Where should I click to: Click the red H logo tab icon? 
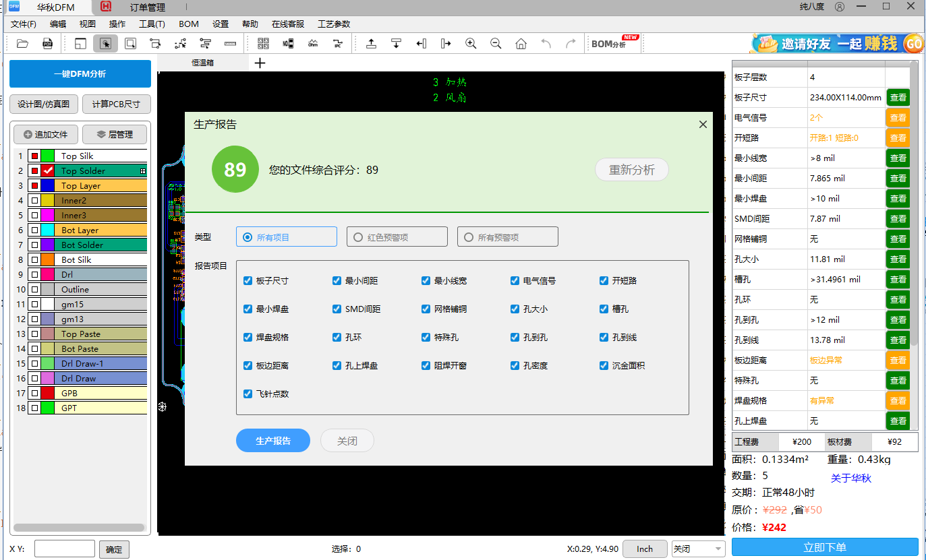click(106, 7)
